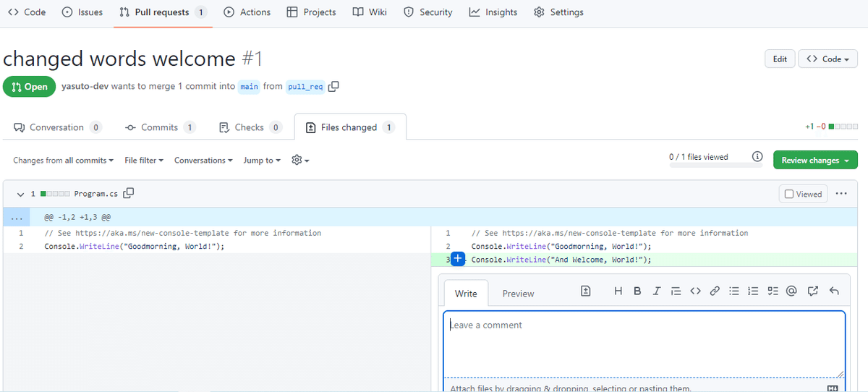Screen dimensions: 868x392
Task: Apply italic formatting in the comment editor
Action: [657, 291]
